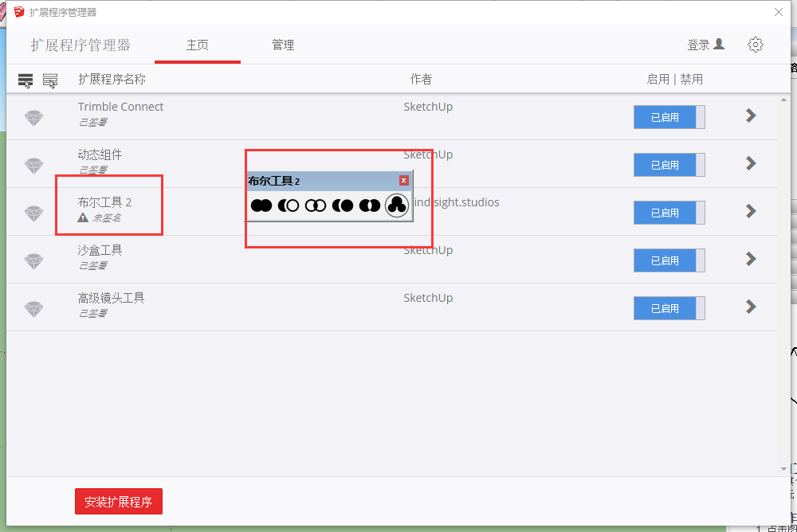This screenshot has width=797, height=532.
Task: Click the 启用 | 禁用 column header
Action: (674, 80)
